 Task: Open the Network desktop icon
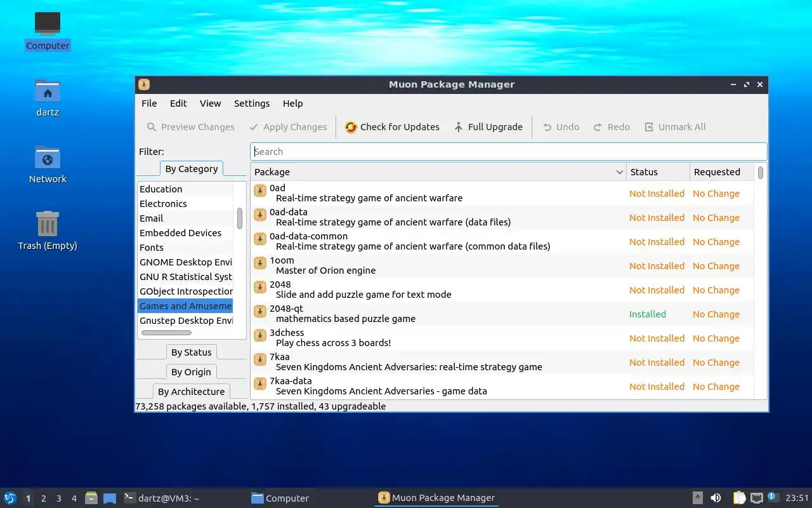click(x=48, y=164)
